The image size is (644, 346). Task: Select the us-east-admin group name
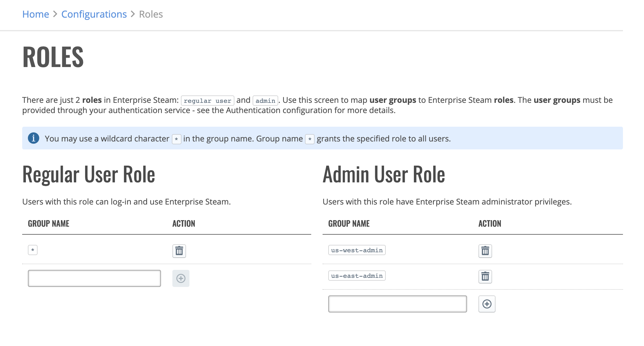tap(357, 276)
